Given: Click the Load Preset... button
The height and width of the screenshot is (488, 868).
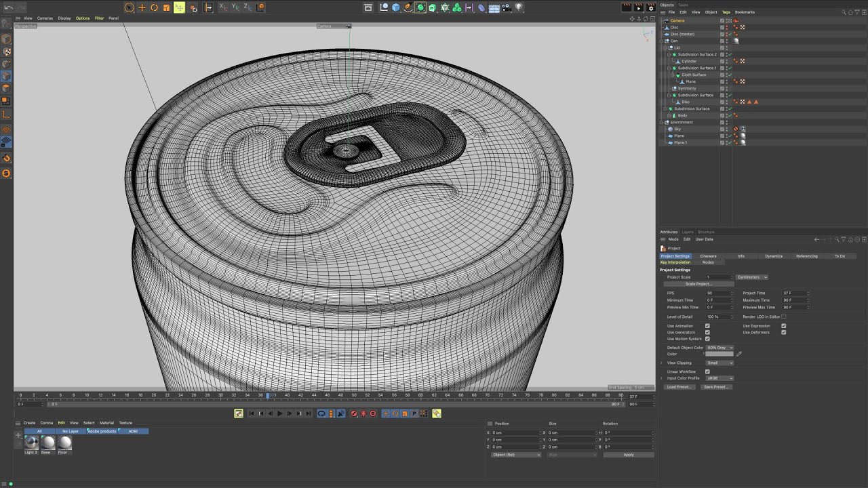Looking at the screenshot, I should pos(679,387).
